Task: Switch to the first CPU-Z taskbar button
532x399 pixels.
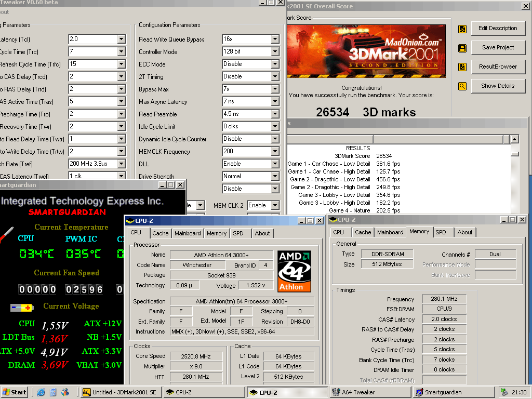Action: click(204, 392)
